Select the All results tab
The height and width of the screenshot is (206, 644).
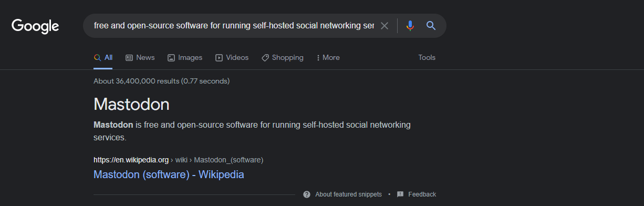tap(103, 58)
